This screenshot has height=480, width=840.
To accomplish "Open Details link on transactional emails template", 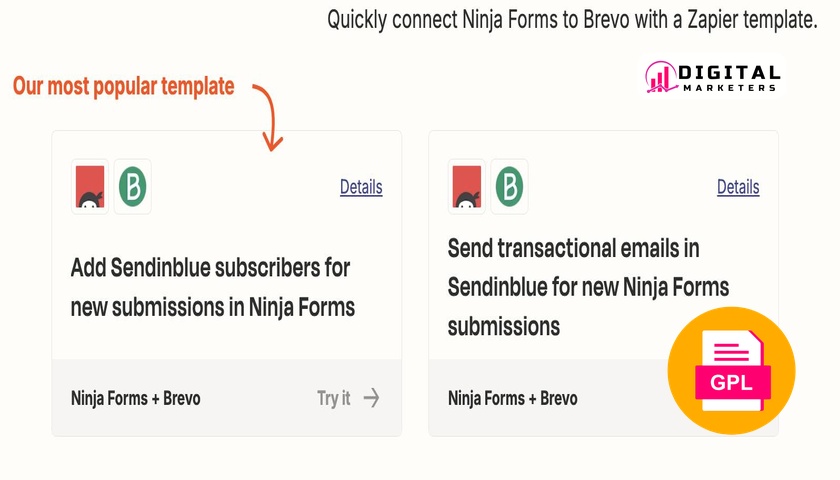I will pos(738,187).
